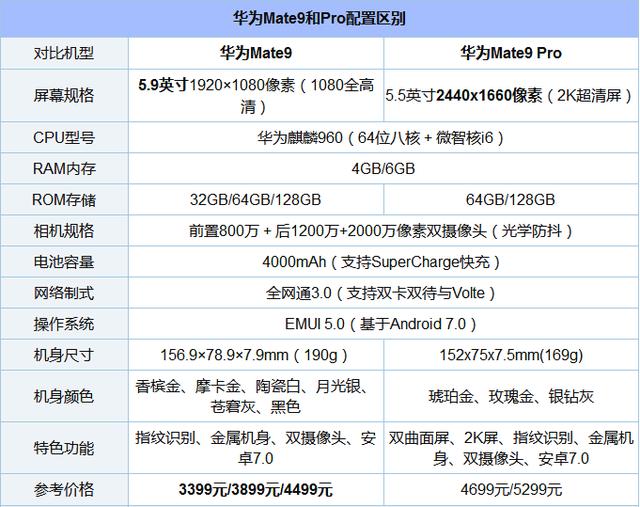Select the 相机规格 row label
This screenshot has height=507, width=640.
(64, 231)
